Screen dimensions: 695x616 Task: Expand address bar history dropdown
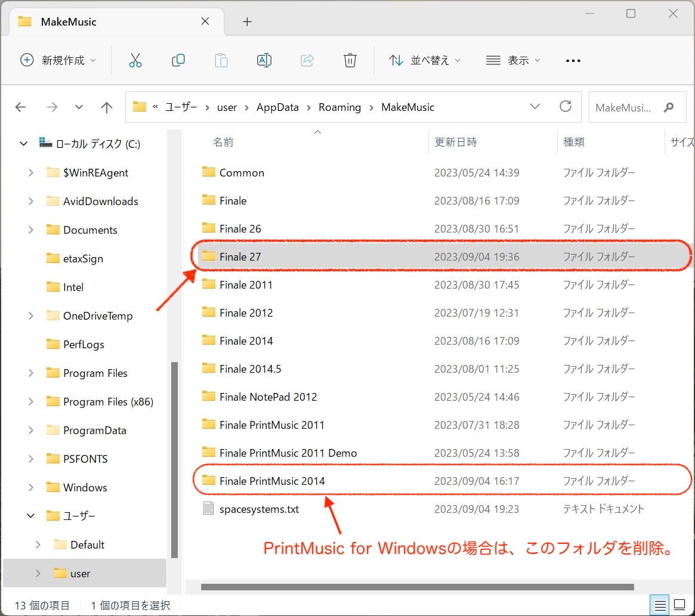(535, 106)
